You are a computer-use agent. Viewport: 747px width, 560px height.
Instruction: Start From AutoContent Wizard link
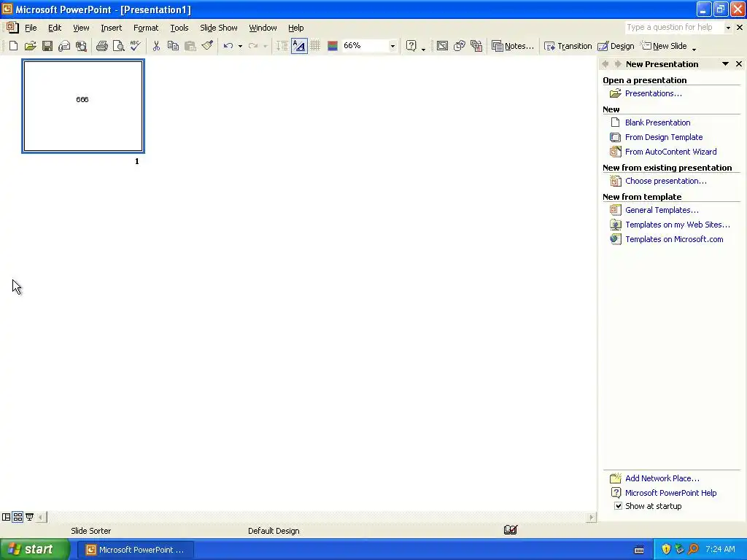point(671,152)
